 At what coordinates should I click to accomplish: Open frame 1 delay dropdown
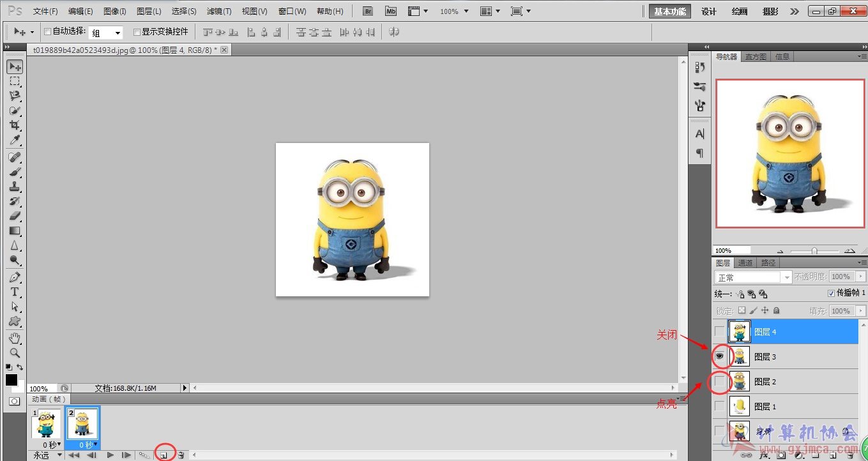pos(59,444)
